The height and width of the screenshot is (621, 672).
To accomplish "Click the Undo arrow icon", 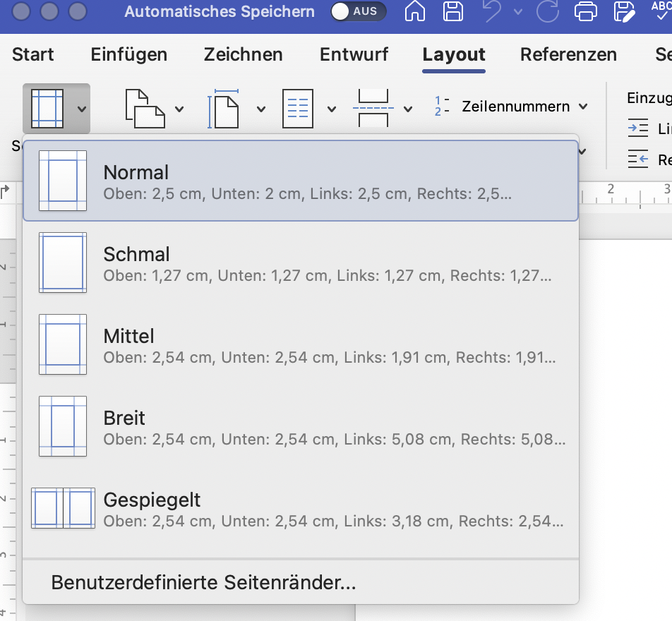I will click(x=493, y=12).
